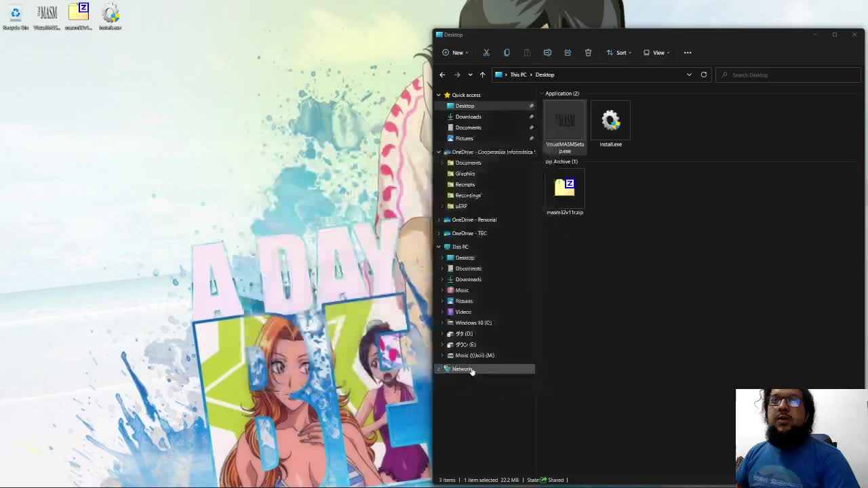Click the Search Desktop field
The image size is (868, 488).
click(788, 75)
